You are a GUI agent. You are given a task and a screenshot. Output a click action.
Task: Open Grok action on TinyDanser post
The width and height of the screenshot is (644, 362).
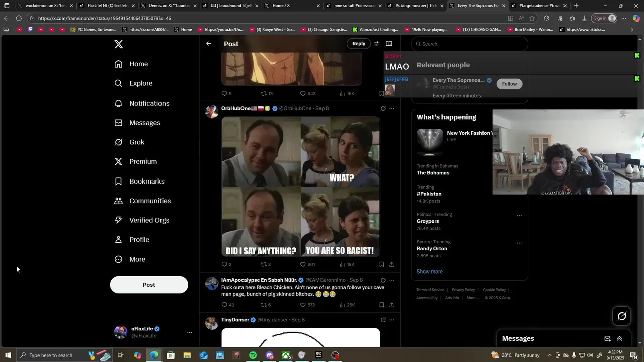(x=383, y=320)
